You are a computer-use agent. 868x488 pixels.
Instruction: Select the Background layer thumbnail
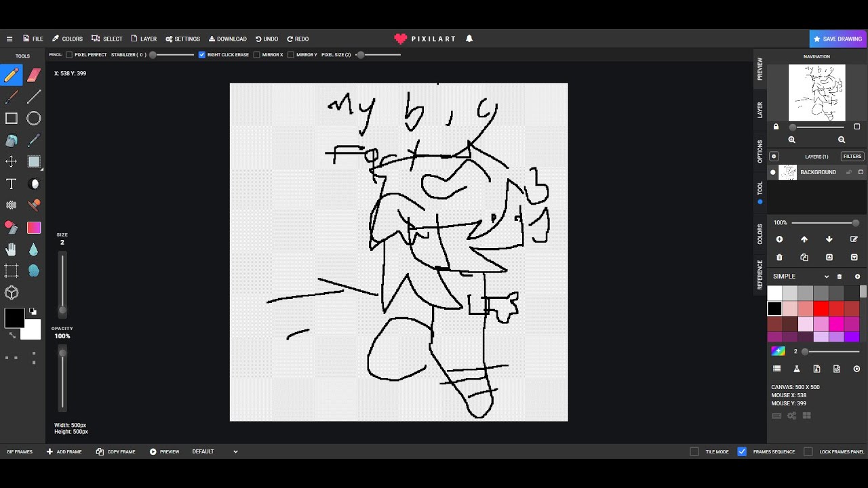pos(787,172)
